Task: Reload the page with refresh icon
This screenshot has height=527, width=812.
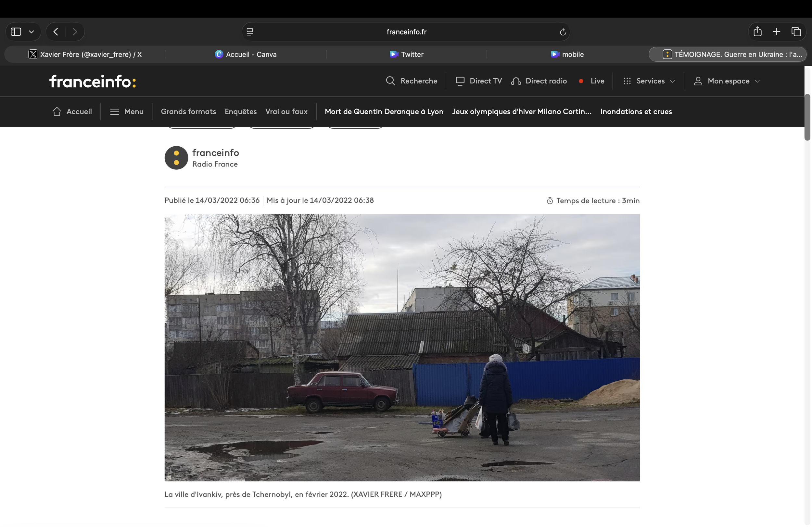Action: pyautogui.click(x=563, y=32)
